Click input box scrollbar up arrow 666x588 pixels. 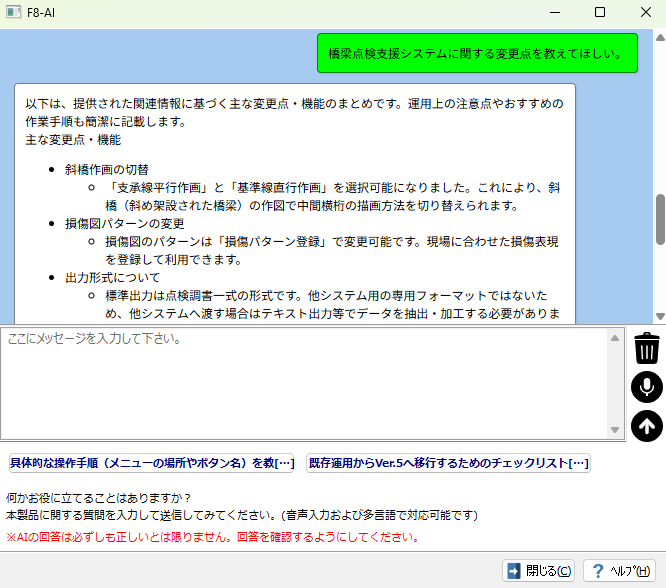615,338
